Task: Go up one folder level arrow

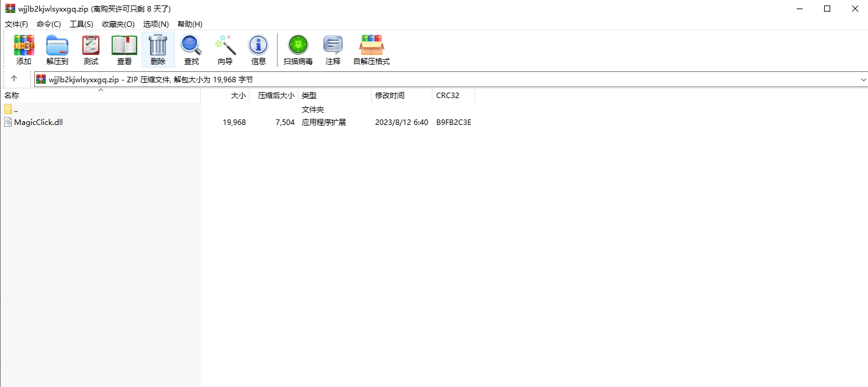Action: [x=14, y=79]
